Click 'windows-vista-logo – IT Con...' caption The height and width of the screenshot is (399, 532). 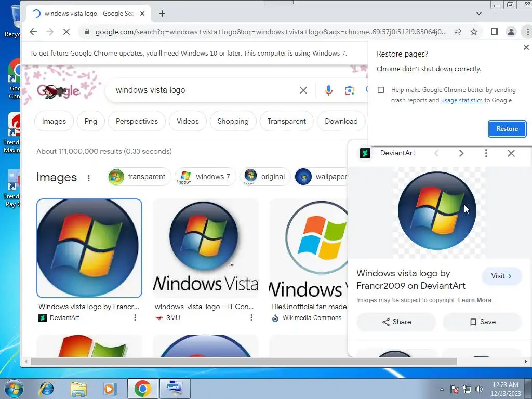204,307
